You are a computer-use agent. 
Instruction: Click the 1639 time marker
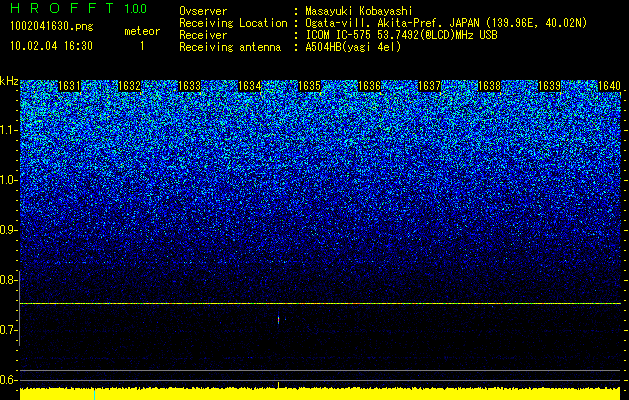[x=549, y=86]
